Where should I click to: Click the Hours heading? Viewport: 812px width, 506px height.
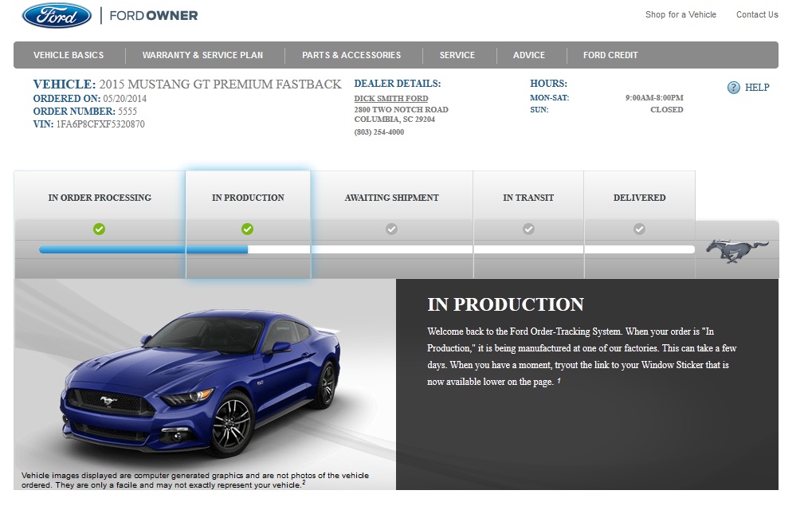pos(548,84)
